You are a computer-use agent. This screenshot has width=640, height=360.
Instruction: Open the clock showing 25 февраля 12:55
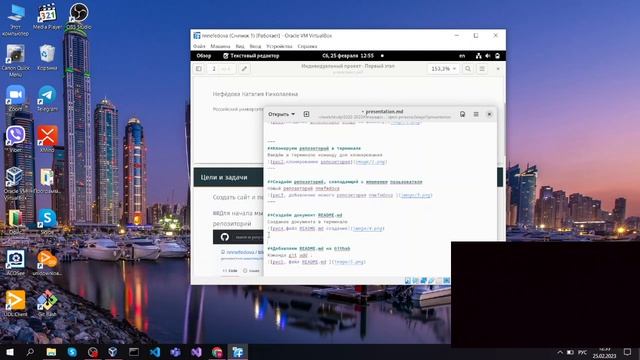(x=348, y=56)
